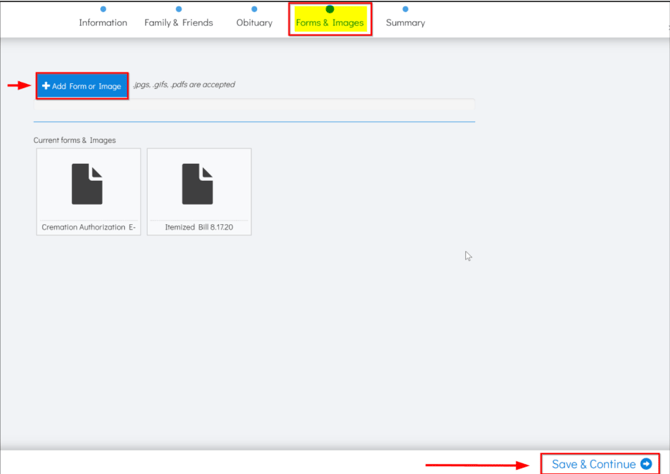The image size is (670, 474).
Task: Switch to the Information tab
Action: point(103,22)
